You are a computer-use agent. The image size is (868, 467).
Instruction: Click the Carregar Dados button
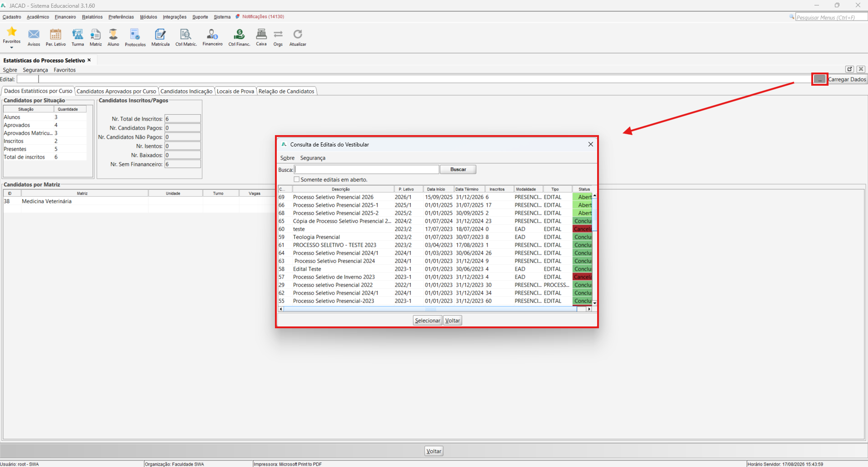[847, 79]
